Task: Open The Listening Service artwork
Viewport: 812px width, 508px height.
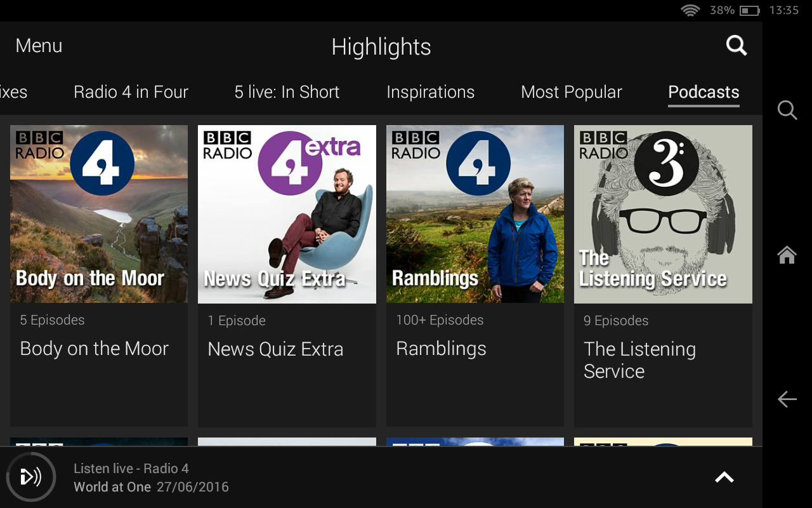Action: click(663, 214)
